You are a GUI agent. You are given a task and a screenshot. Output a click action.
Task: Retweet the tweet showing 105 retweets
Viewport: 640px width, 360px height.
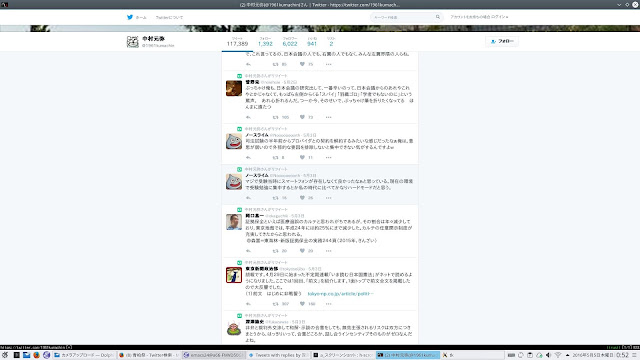coord(276,118)
